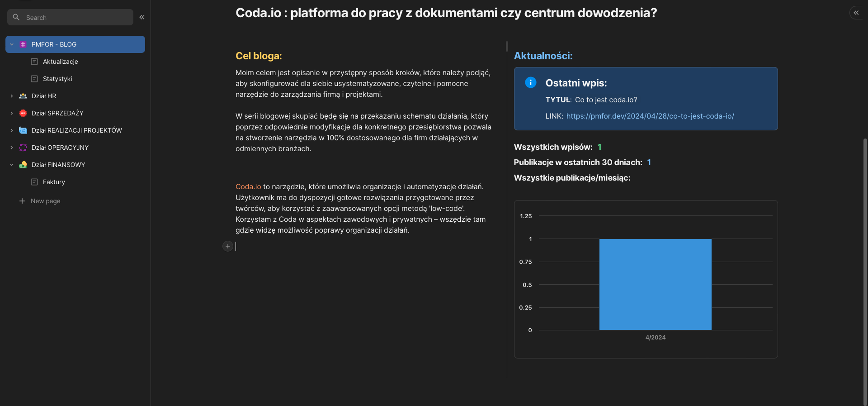Image resolution: width=868 pixels, height=406 pixels.
Task: Add a New page in sidebar
Action: (x=45, y=201)
